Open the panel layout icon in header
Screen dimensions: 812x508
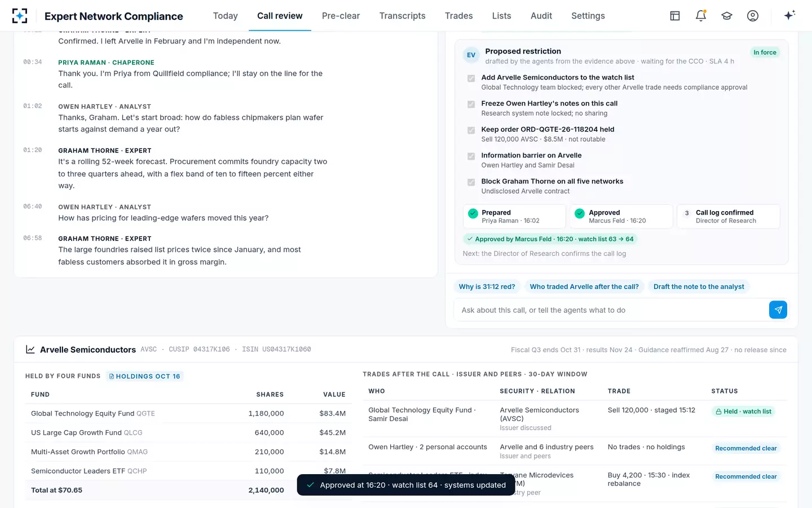675,16
